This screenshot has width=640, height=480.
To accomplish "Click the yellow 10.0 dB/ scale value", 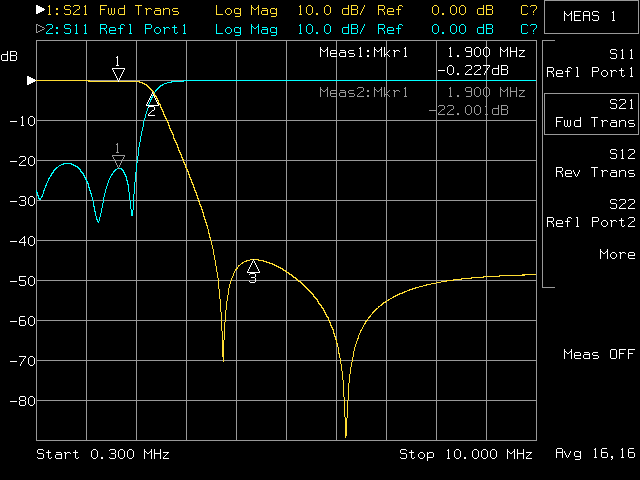I will coord(331,10).
